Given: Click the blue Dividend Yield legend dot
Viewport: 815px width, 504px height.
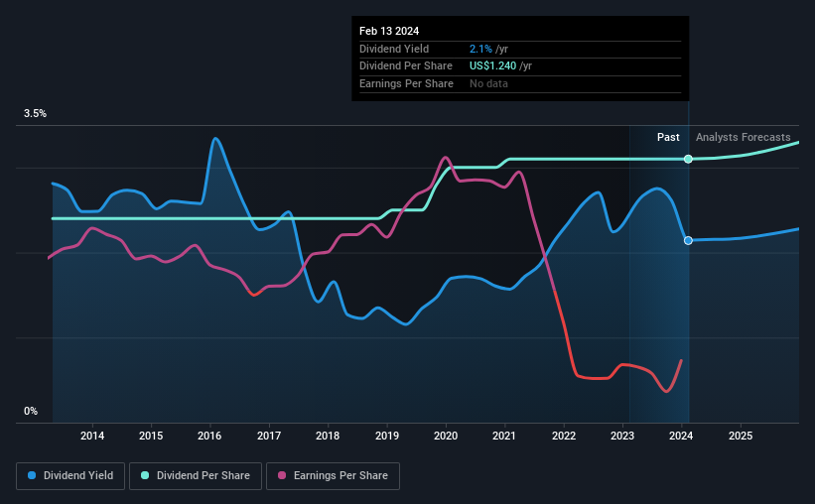Looking at the screenshot, I should (32, 475).
